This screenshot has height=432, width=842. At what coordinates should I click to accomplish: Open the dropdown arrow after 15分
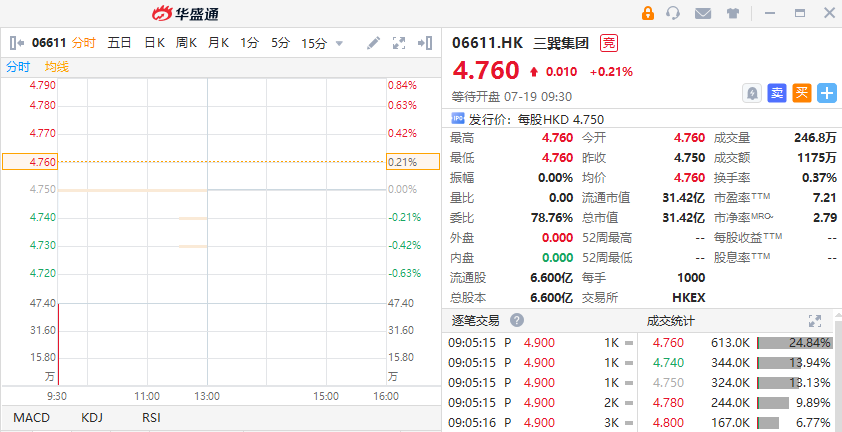pyautogui.click(x=339, y=43)
